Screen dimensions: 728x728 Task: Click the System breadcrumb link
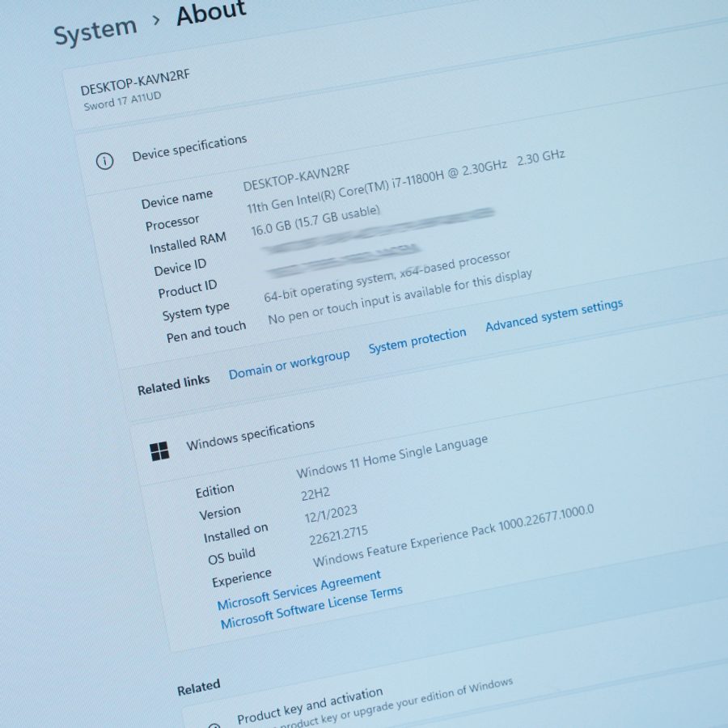(x=95, y=31)
